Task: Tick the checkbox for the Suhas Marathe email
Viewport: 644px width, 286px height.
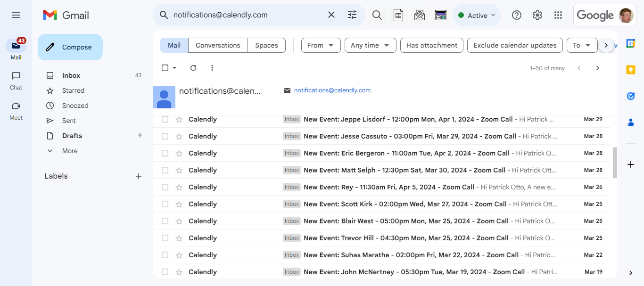Action: (x=165, y=255)
